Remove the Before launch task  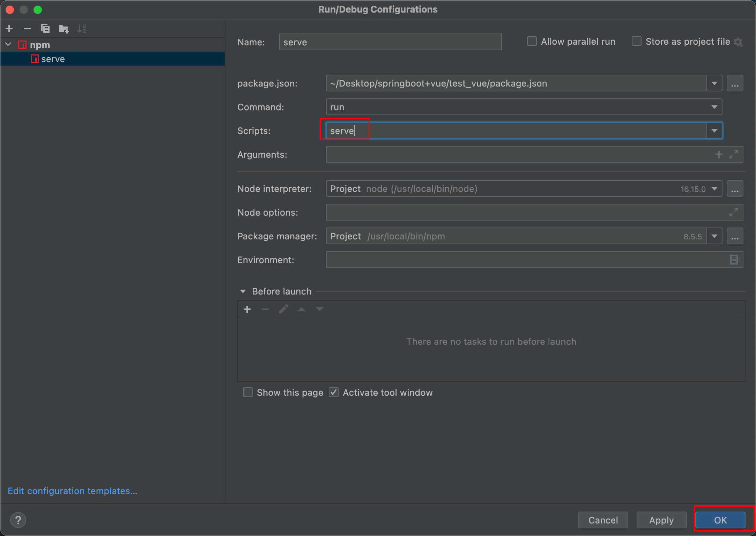coord(265,309)
